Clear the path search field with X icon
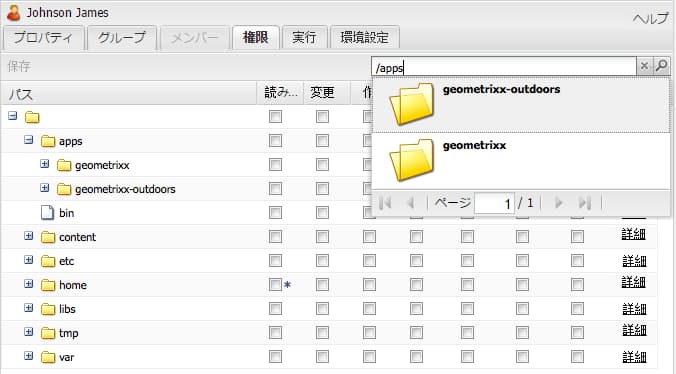 (644, 66)
